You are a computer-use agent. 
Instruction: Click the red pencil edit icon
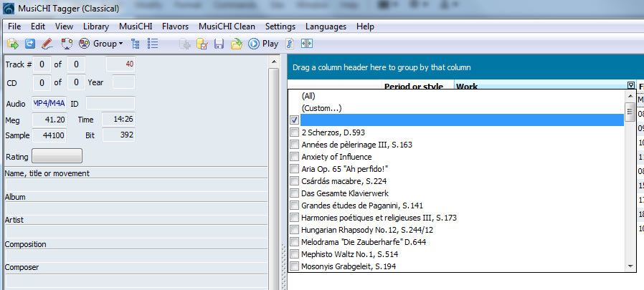click(47, 44)
